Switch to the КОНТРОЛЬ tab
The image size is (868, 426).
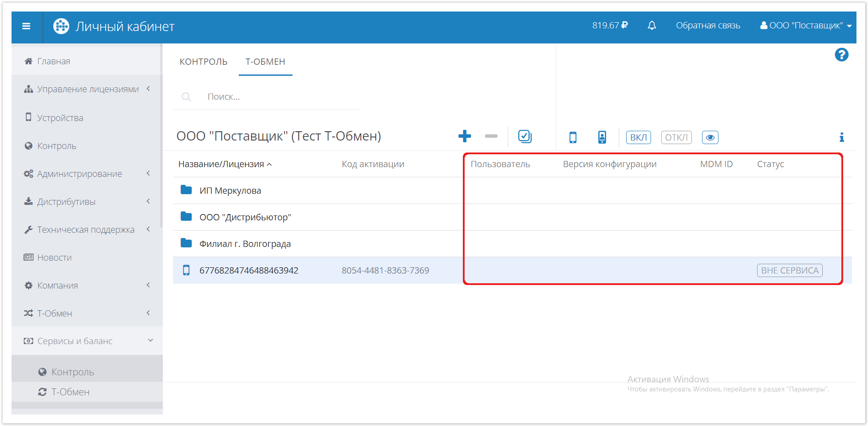tap(203, 62)
